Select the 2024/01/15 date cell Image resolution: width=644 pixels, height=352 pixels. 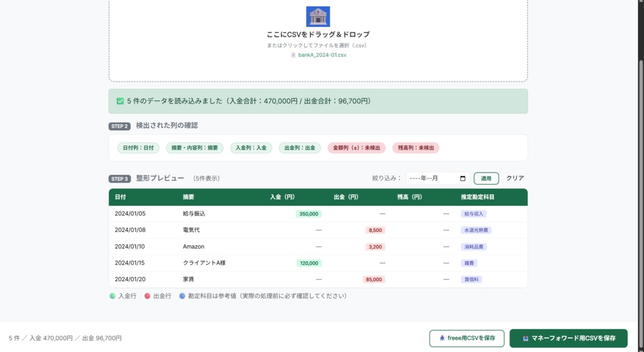tap(130, 263)
